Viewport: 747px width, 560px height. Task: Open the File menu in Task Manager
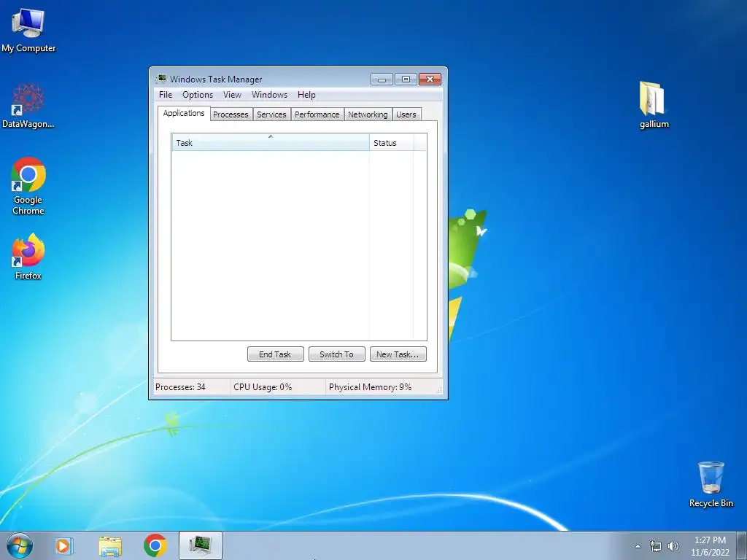pos(166,95)
